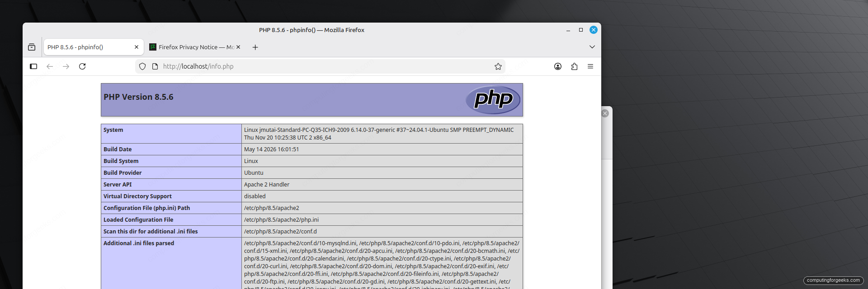Click the /etc/php/8.5/apache2/conf.d value

pyautogui.click(x=280, y=232)
